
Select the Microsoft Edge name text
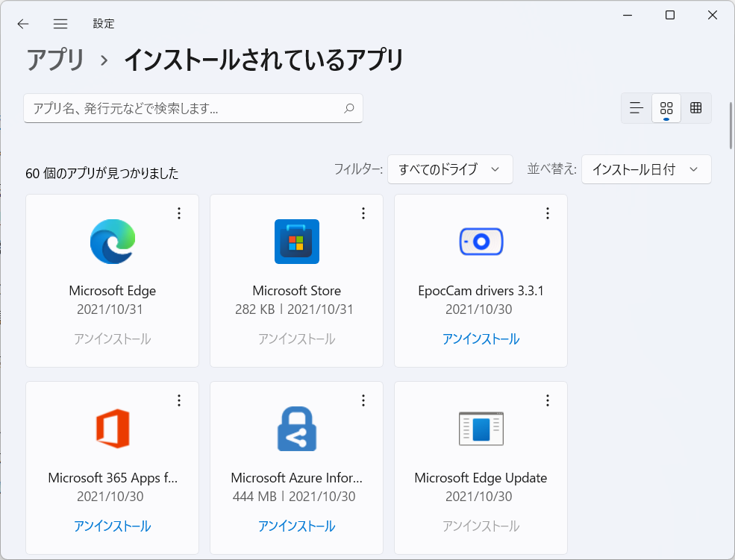pos(113,291)
